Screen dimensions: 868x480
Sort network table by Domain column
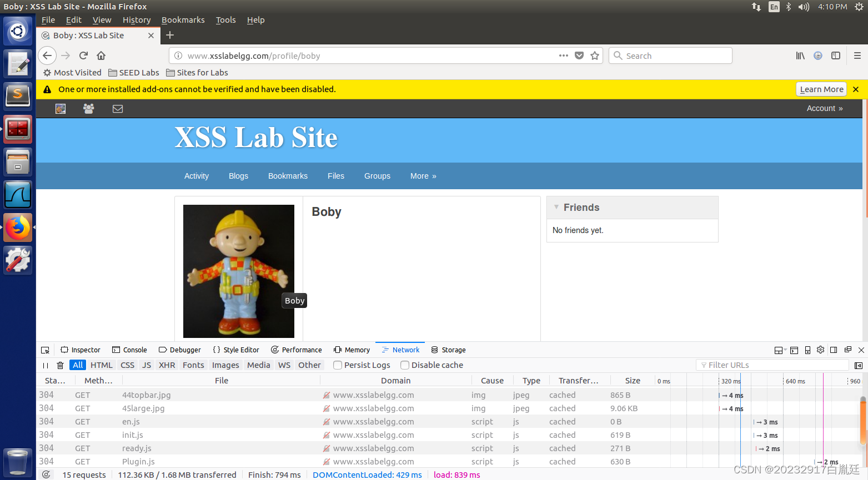[396, 381]
